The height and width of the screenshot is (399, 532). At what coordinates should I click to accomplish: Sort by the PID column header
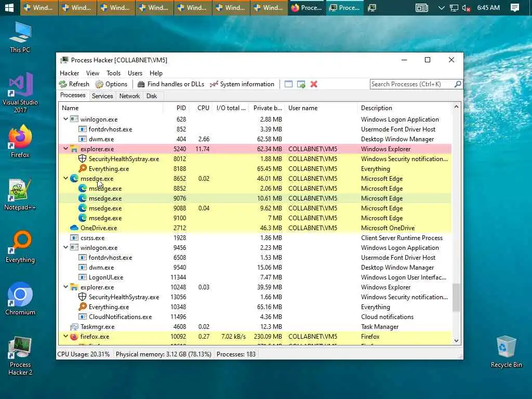[x=176, y=108]
